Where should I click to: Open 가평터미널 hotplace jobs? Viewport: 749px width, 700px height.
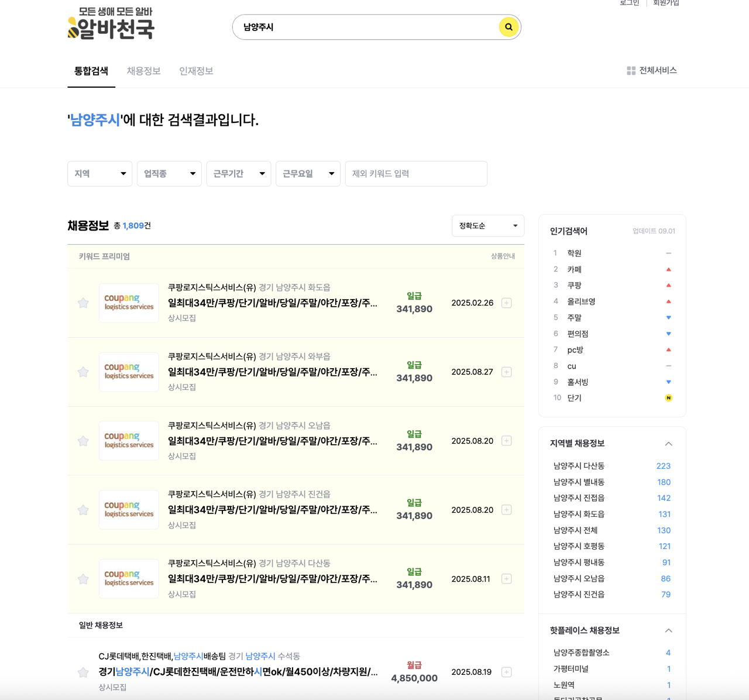click(571, 669)
